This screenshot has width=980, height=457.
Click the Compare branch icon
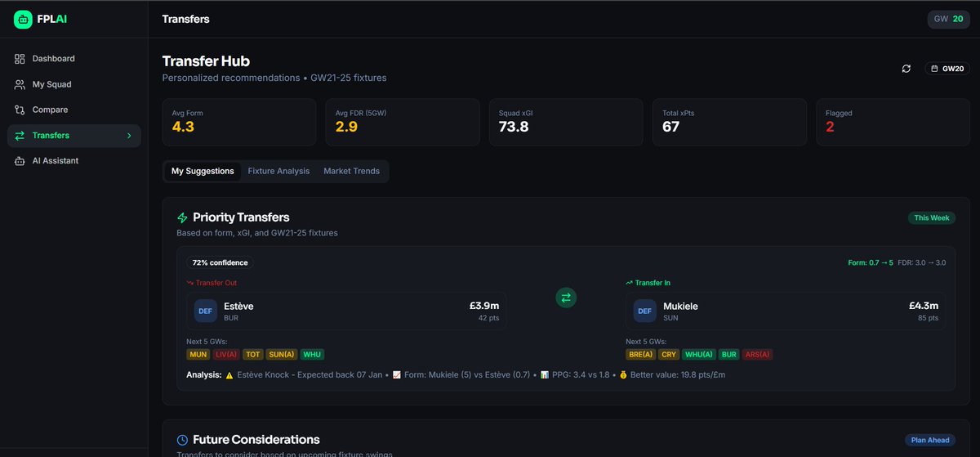pos(20,110)
